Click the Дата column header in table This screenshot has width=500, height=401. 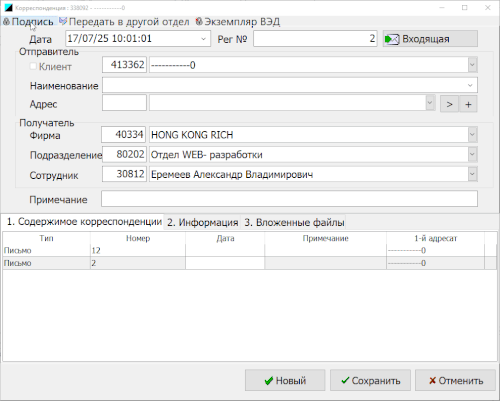225,238
